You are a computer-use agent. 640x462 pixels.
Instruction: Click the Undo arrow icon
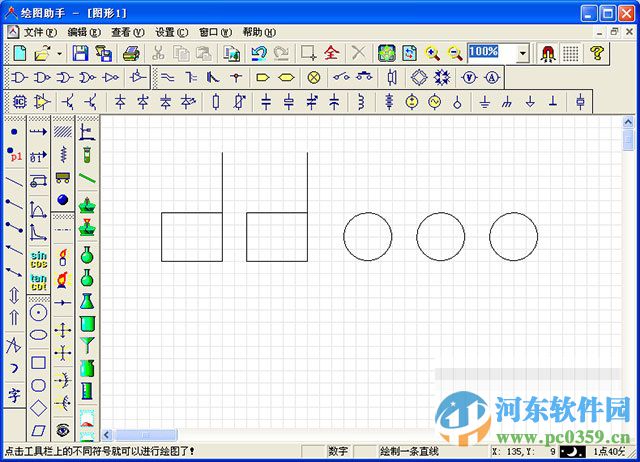[259, 53]
